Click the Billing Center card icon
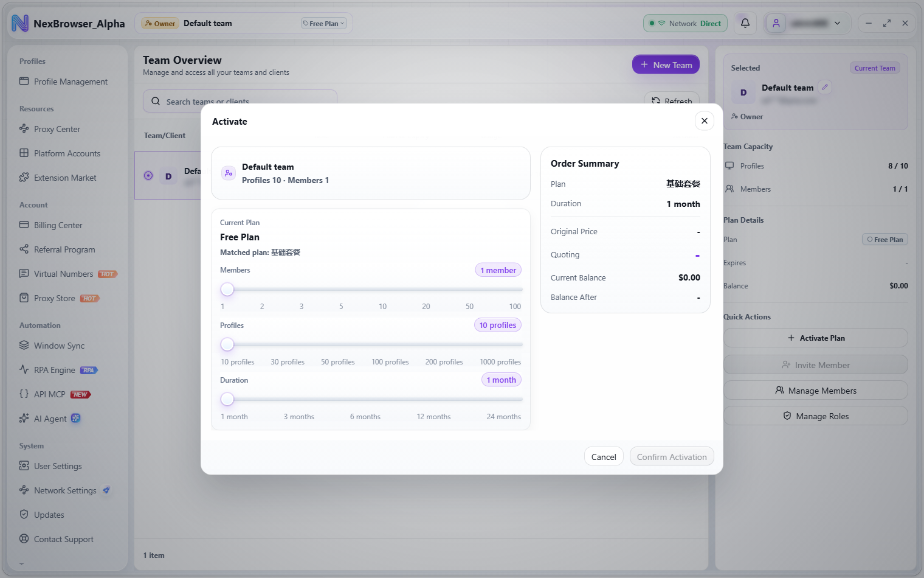 click(24, 225)
